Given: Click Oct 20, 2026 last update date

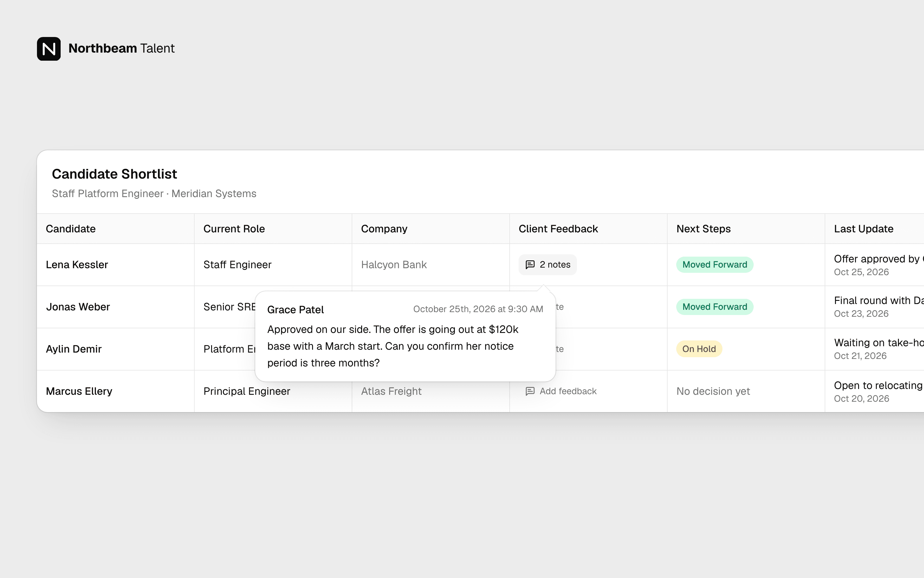Looking at the screenshot, I should point(861,398).
